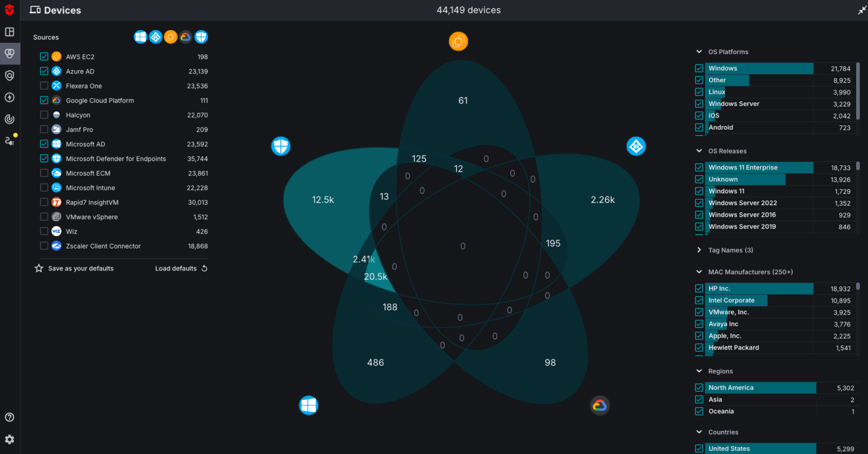
Task: Click the orange AWS EC2 icon above the Venn diagram
Action: [x=458, y=41]
